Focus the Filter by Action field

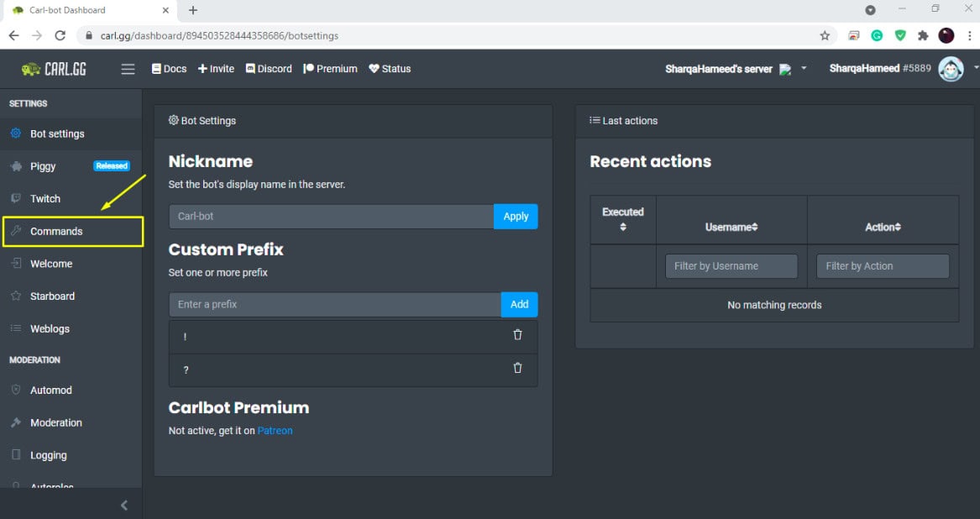(x=883, y=266)
